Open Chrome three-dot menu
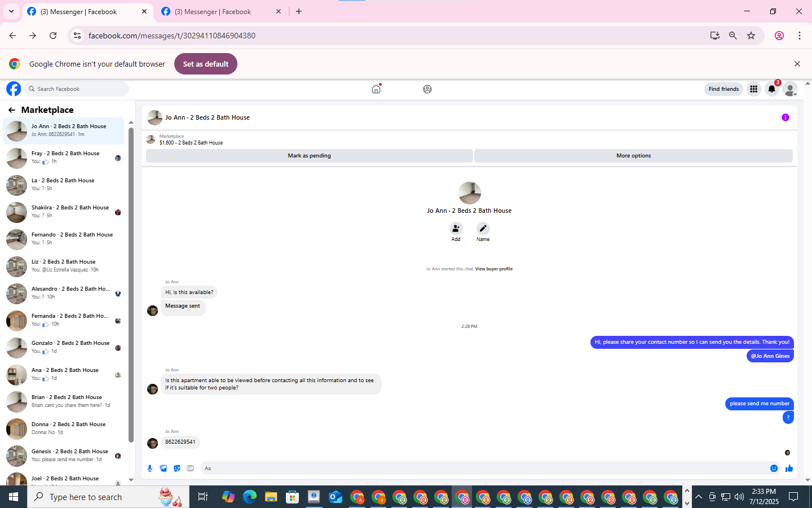The width and height of the screenshot is (812, 508). point(800,36)
